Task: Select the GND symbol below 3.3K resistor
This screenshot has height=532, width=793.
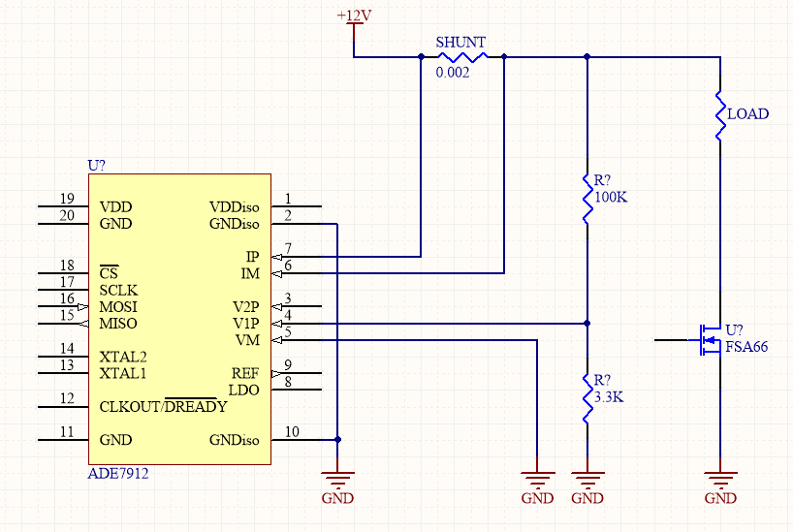Action: [587, 480]
